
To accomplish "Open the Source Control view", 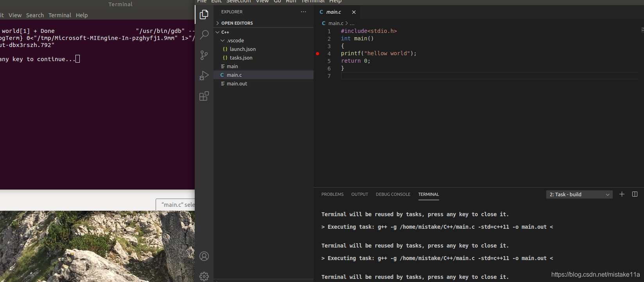I will click(204, 55).
